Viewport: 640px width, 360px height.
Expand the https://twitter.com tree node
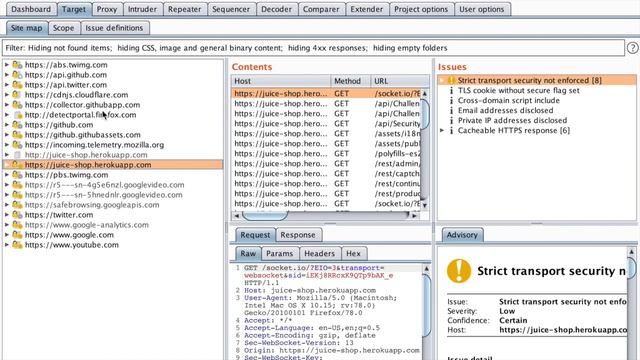click(7, 215)
